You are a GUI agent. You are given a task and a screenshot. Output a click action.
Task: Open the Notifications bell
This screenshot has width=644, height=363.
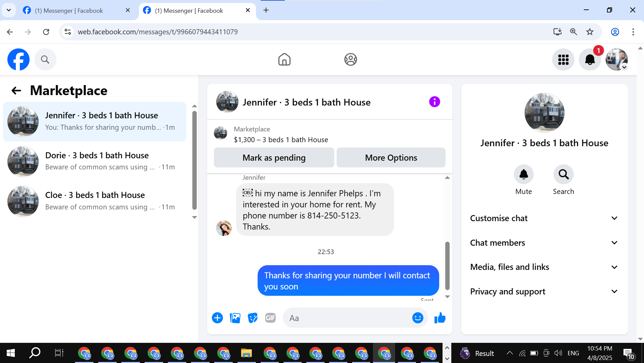pos(590,59)
